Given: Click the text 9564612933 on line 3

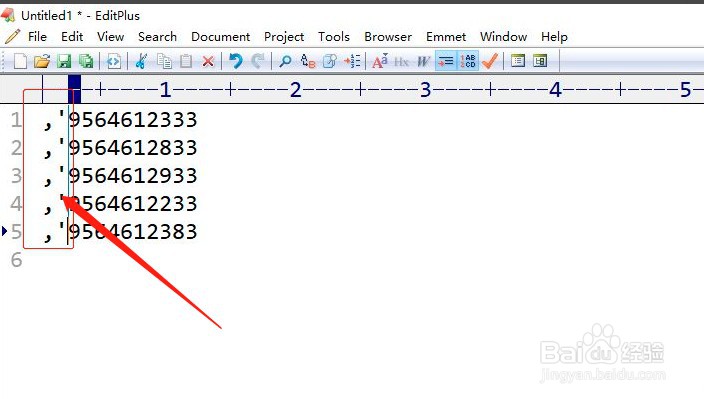Looking at the screenshot, I should click(132, 175).
